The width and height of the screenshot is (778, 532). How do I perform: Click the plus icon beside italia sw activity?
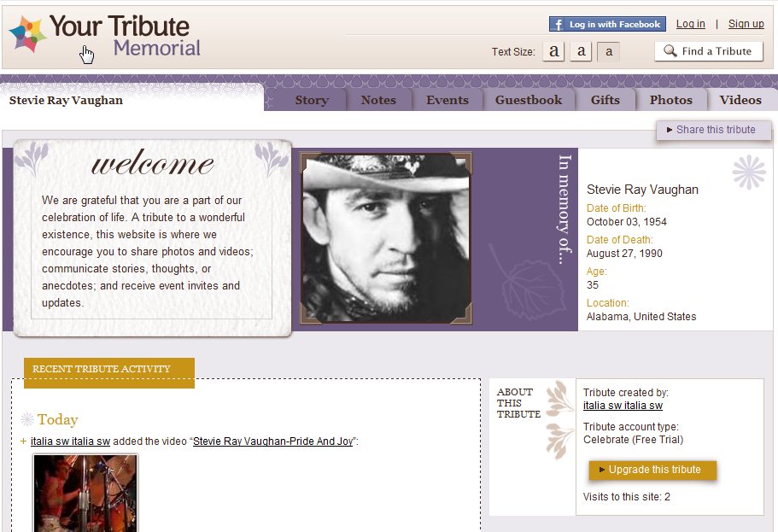point(23,441)
